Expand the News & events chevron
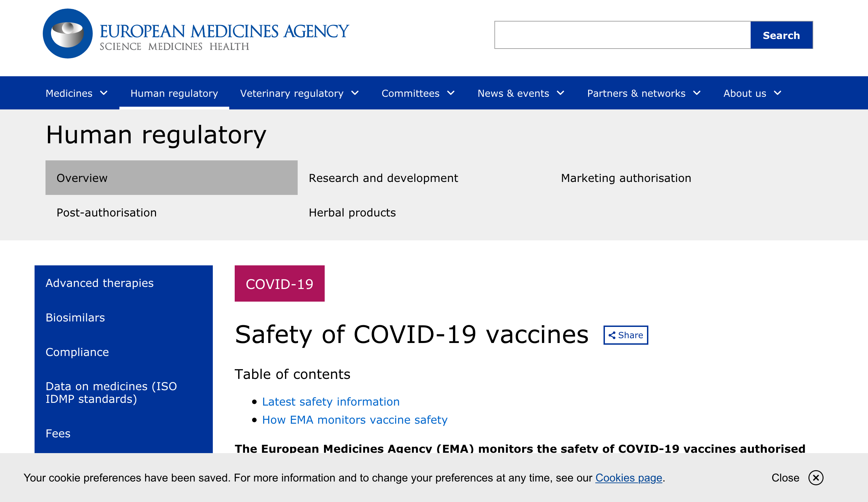Viewport: 868px width, 502px height. click(x=560, y=93)
